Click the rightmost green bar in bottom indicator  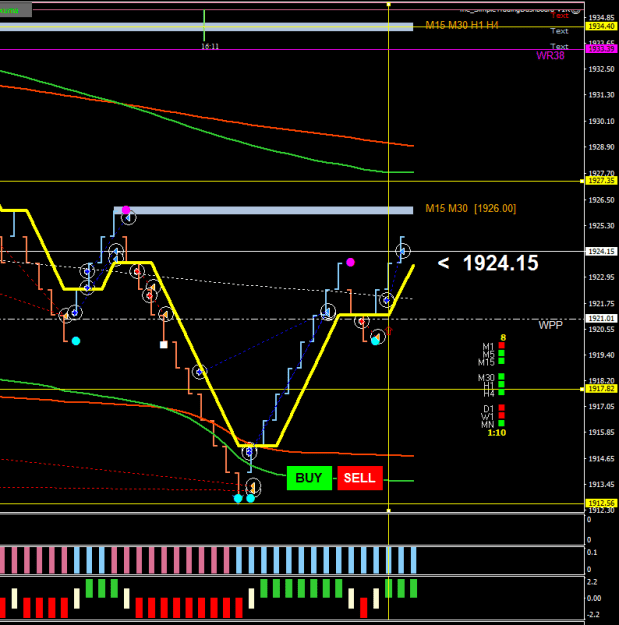(413, 588)
